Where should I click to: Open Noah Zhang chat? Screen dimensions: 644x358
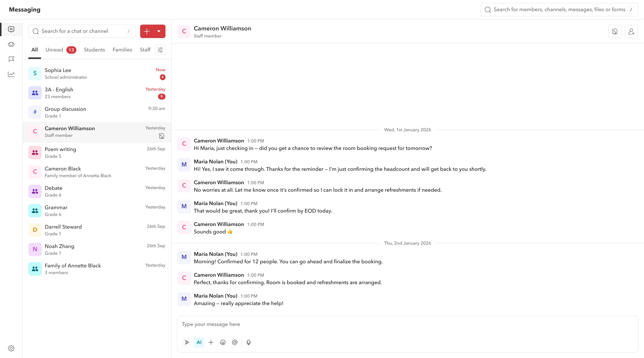click(97, 250)
